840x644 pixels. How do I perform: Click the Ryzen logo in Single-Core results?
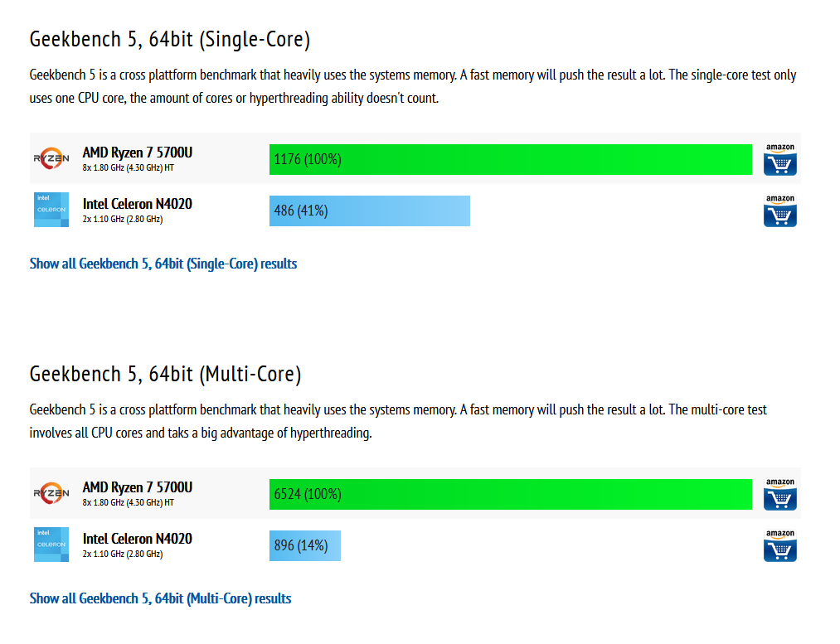pos(51,158)
